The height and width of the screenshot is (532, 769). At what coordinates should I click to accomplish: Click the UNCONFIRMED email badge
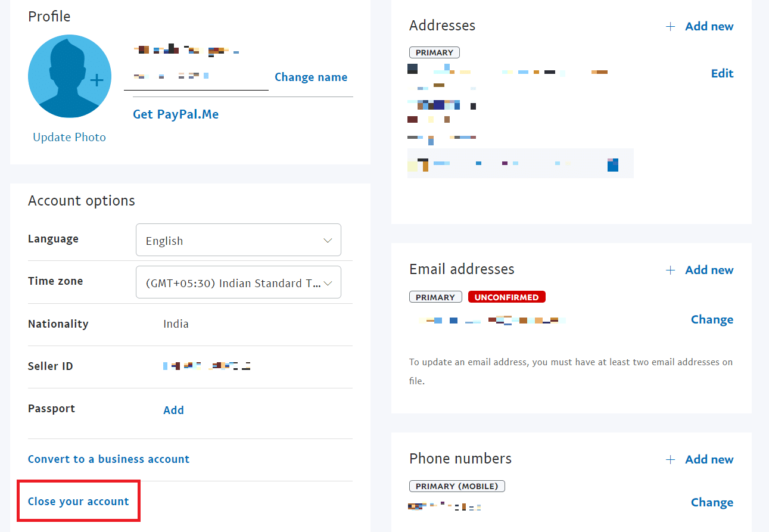(x=507, y=297)
